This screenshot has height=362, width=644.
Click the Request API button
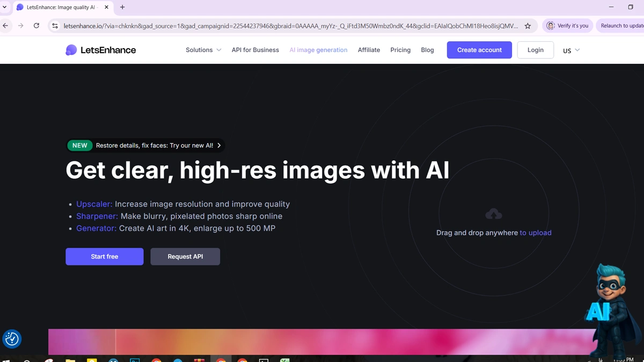185,256
